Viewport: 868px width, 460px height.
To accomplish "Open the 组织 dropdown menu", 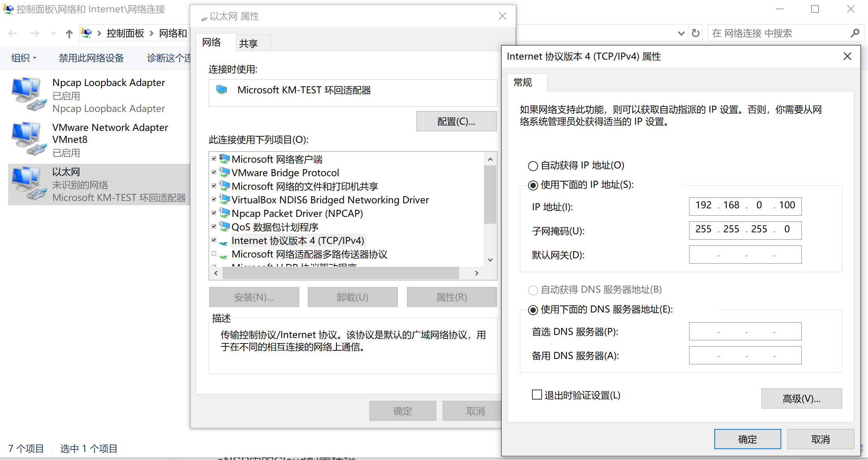I will (24, 58).
